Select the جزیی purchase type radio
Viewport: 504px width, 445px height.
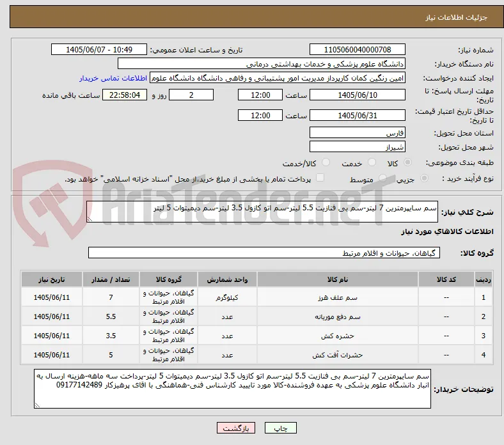[x=424, y=178]
